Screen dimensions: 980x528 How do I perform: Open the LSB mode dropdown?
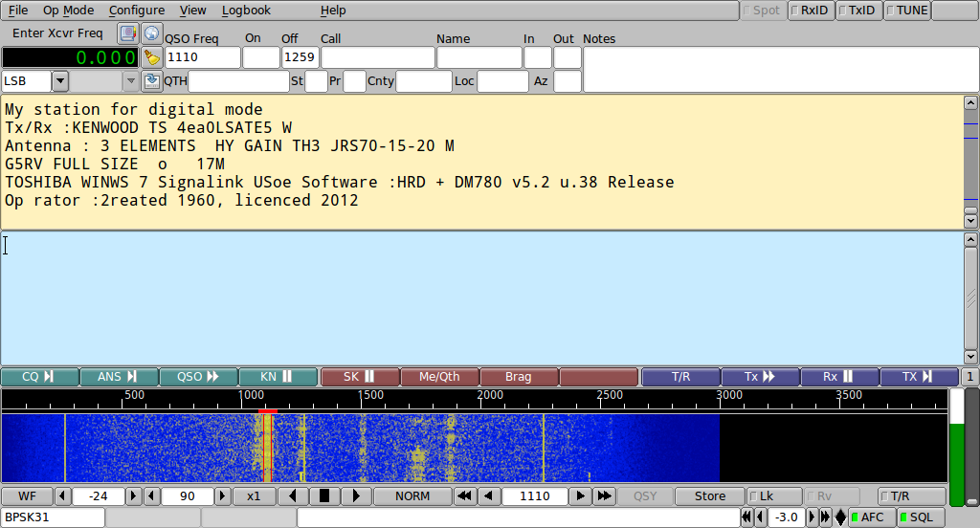click(x=59, y=81)
